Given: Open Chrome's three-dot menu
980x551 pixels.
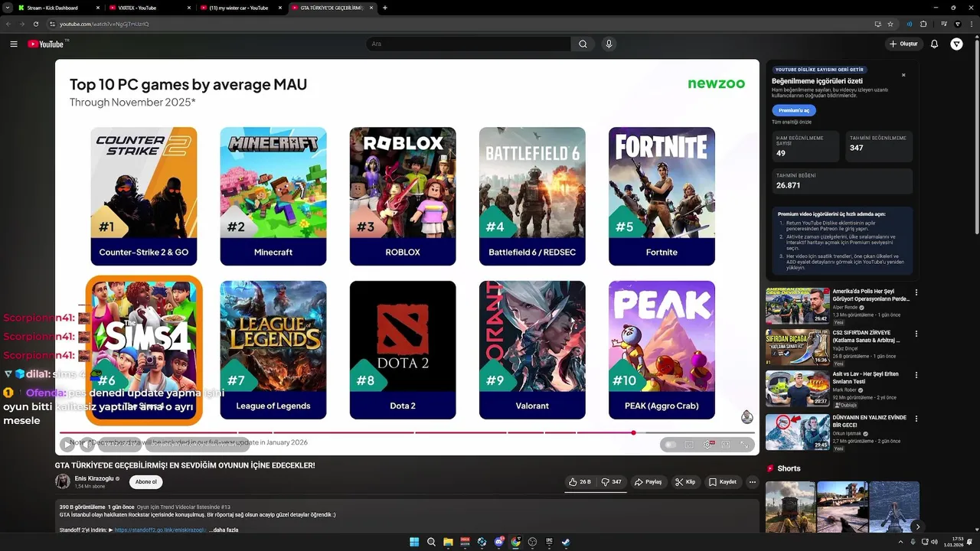Looking at the screenshot, I should pos(972,24).
